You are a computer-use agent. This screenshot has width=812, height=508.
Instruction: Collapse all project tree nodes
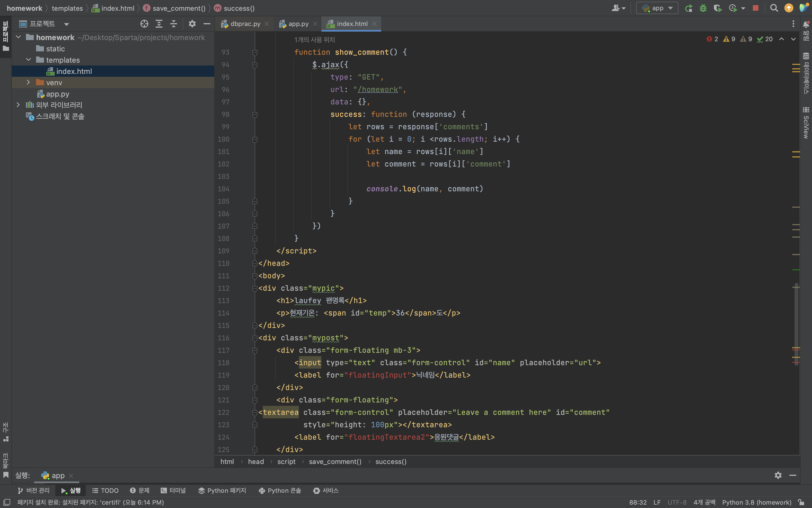(x=173, y=24)
